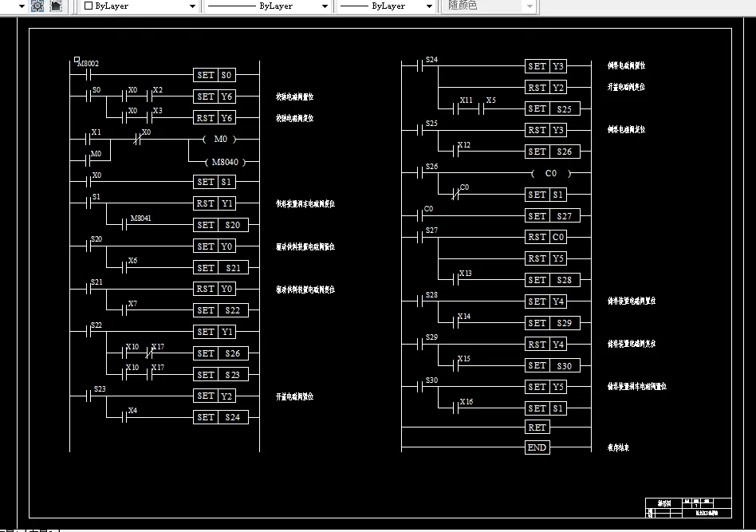This screenshot has height=532, width=756.
Task: Click the C0 counter output coil
Action: (551, 173)
